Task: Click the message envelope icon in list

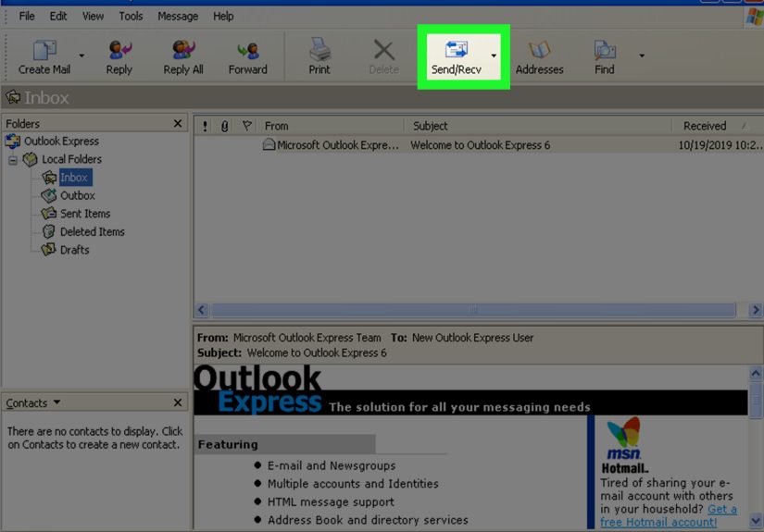Action: click(x=269, y=144)
